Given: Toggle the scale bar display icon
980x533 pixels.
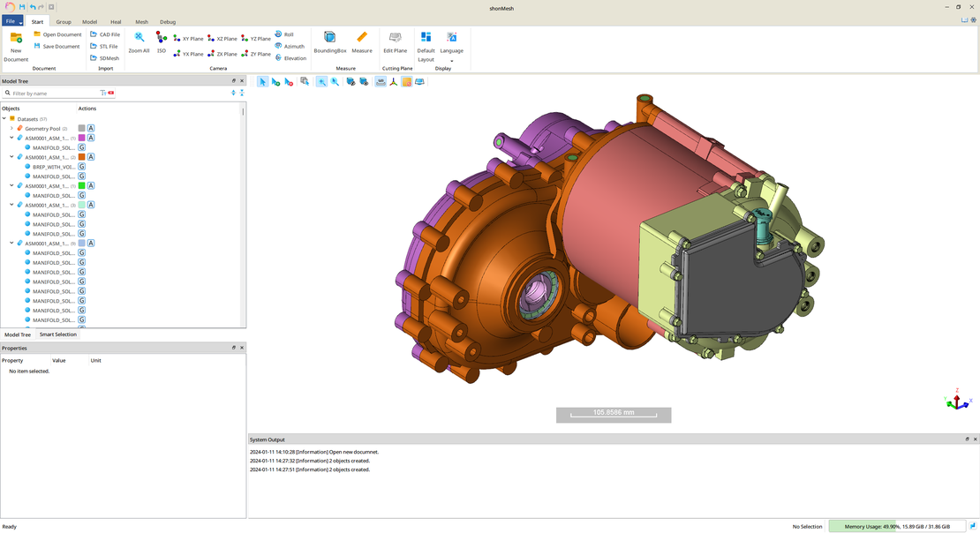Looking at the screenshot, I should point(381,82).
